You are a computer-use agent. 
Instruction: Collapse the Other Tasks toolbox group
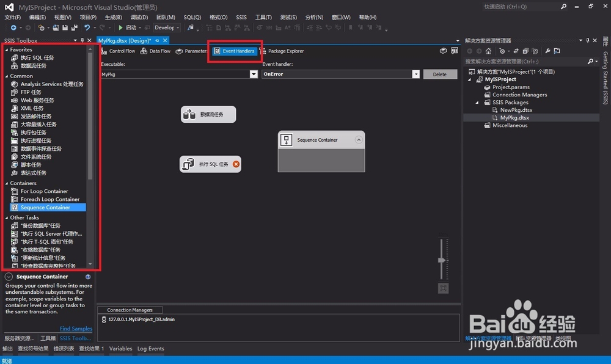[x=7, y=218]
